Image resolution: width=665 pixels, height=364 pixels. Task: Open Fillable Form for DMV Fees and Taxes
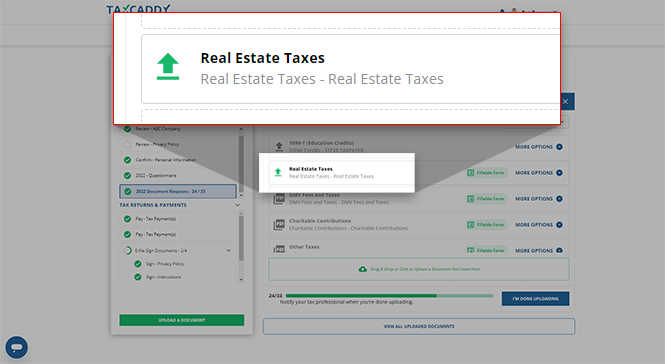pos(486,199)
